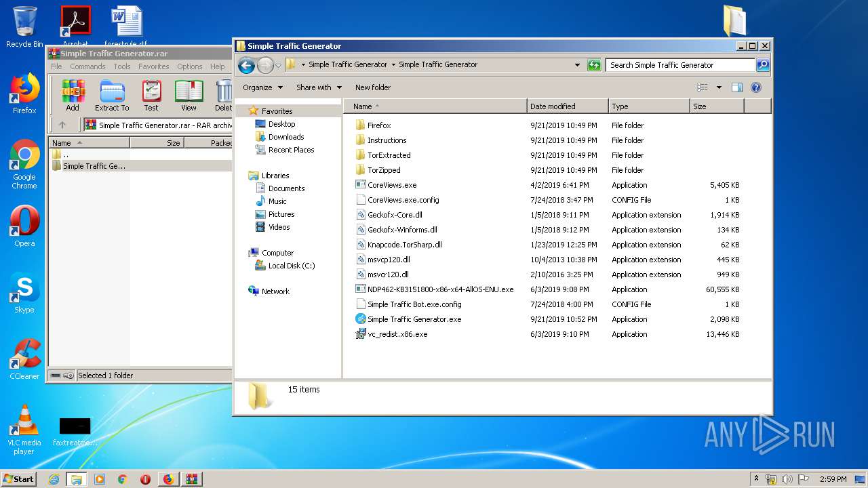
Task: Click New folder button in Explorer
Action: pos(373,87)
